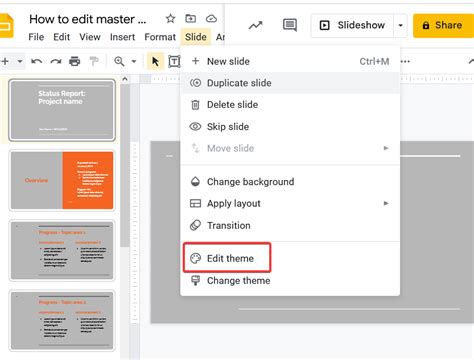Click the presentation title text
This screenshot has height=360, width=474.
tap(88, 19)
